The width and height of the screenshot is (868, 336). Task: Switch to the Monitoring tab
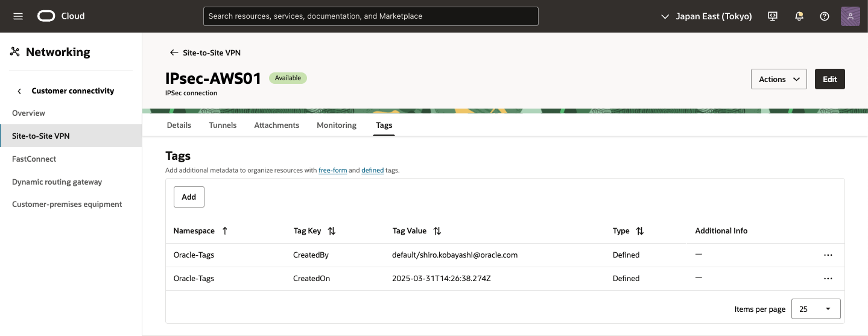tap(337, 125)
